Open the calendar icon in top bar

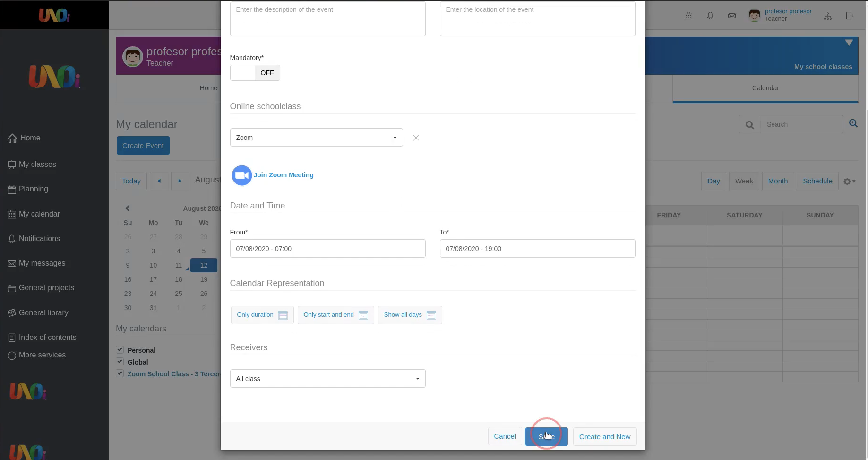[x=688, y=16]
